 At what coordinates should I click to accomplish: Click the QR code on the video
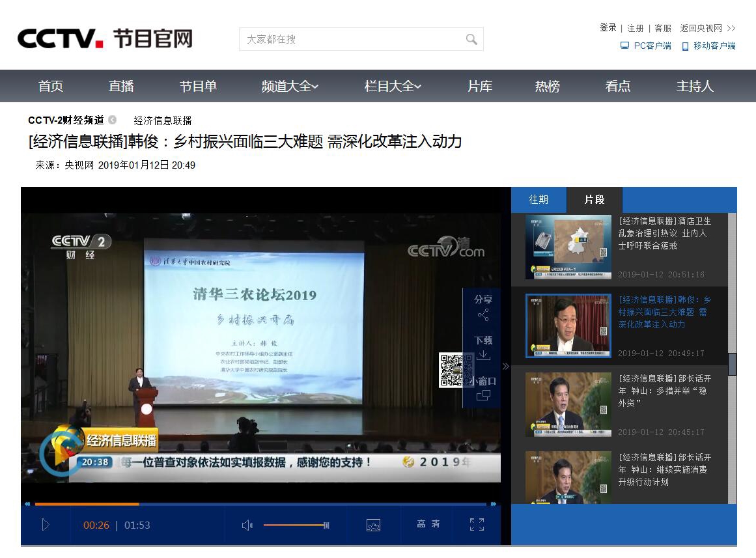[x=456, y=370]
